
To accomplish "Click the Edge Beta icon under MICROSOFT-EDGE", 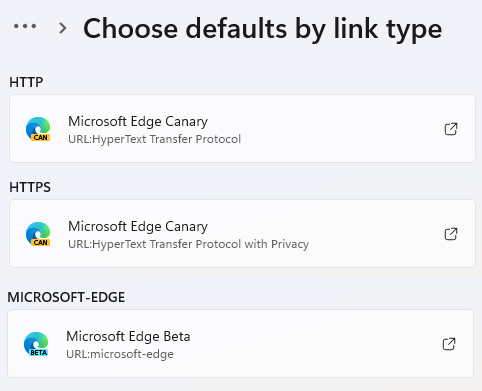I will (36, 344).
